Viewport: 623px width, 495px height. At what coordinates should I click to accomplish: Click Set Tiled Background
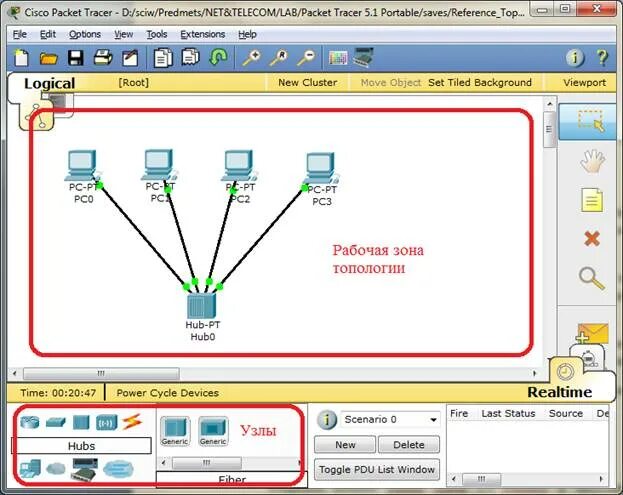480,83
